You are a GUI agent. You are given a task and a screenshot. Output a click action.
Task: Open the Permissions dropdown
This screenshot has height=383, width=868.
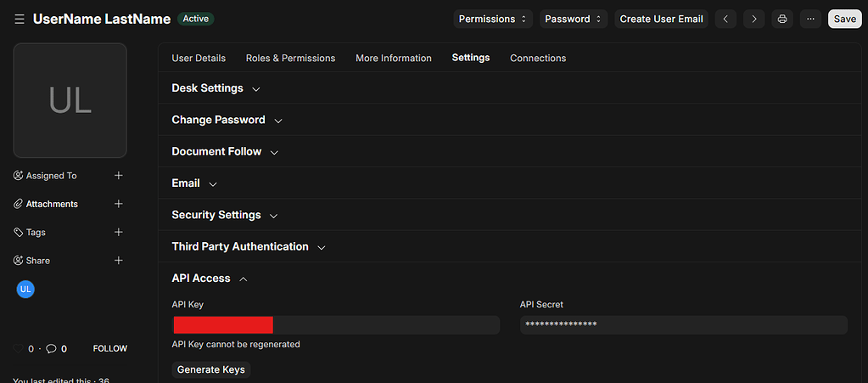point(494,19)
